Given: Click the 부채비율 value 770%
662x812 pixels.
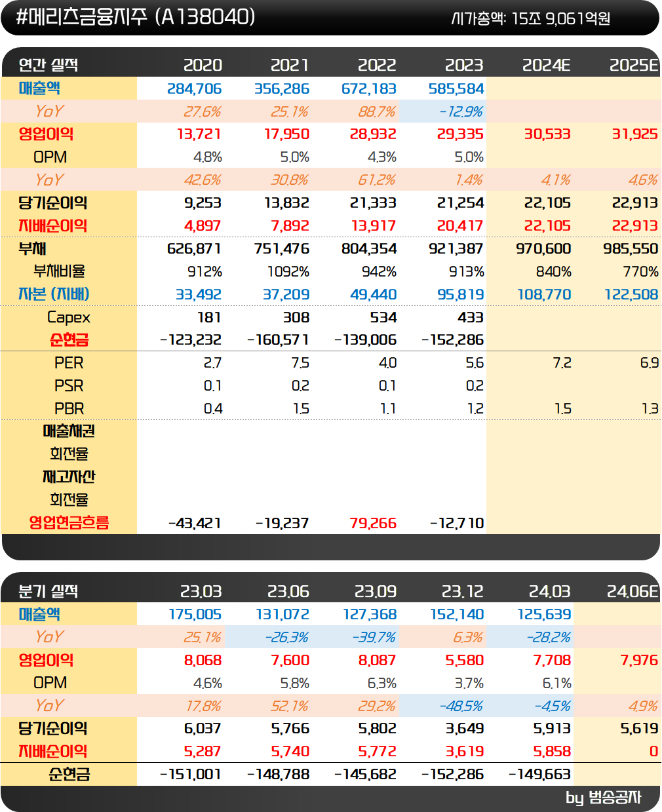Looking at the screenshot, I should 640,271.
